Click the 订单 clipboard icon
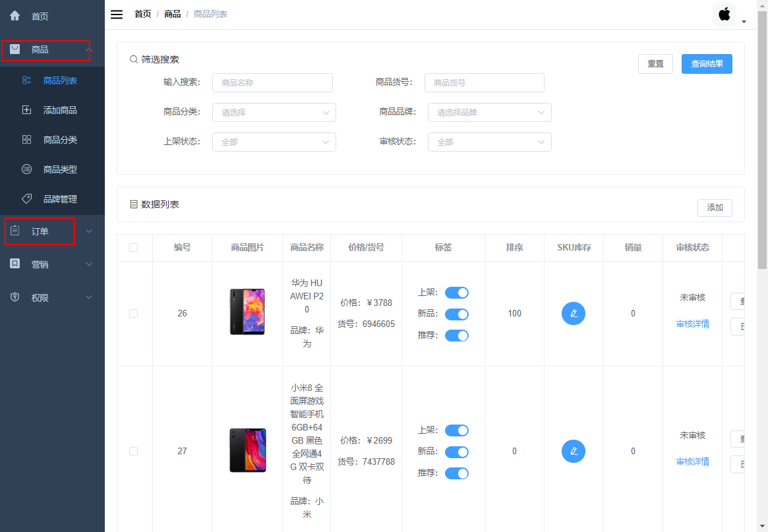The image size is (768, 532). pos(15,231)
